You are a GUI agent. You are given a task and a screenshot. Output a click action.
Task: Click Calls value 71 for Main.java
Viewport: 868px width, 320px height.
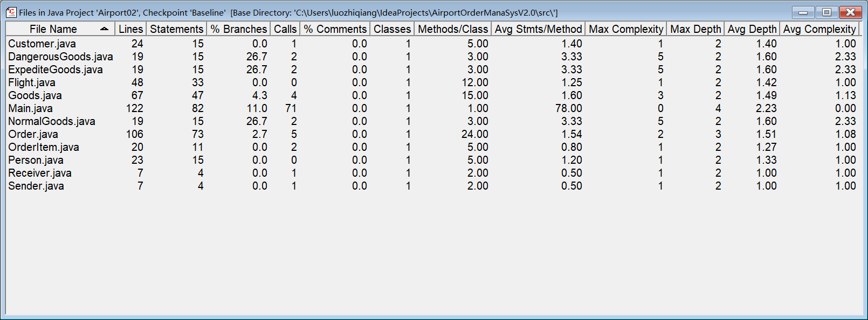click(291, 108)
